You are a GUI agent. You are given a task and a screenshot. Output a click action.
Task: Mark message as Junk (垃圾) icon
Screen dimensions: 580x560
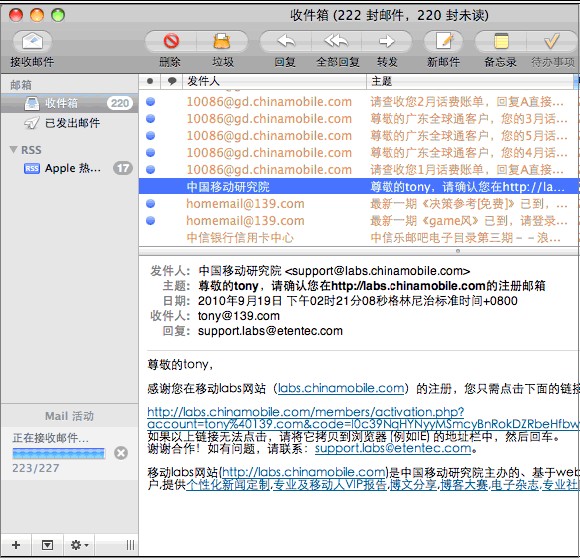click(x=222, y=41)
